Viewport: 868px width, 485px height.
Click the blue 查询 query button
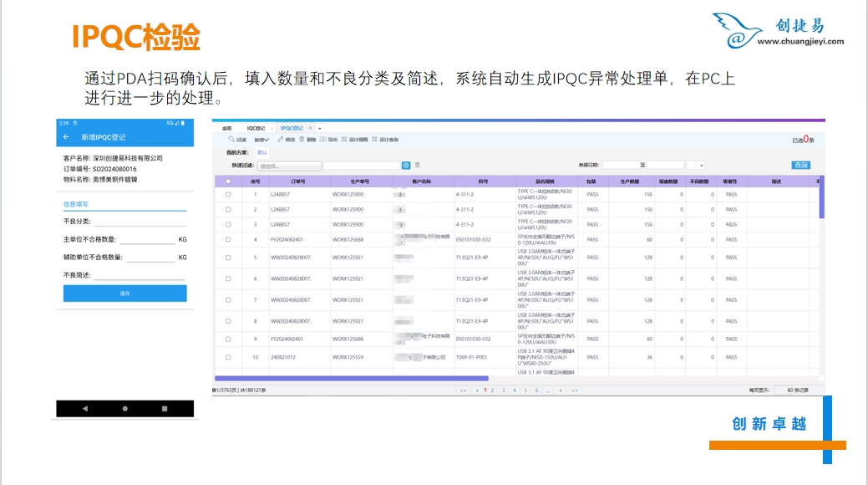pos(800,166)
